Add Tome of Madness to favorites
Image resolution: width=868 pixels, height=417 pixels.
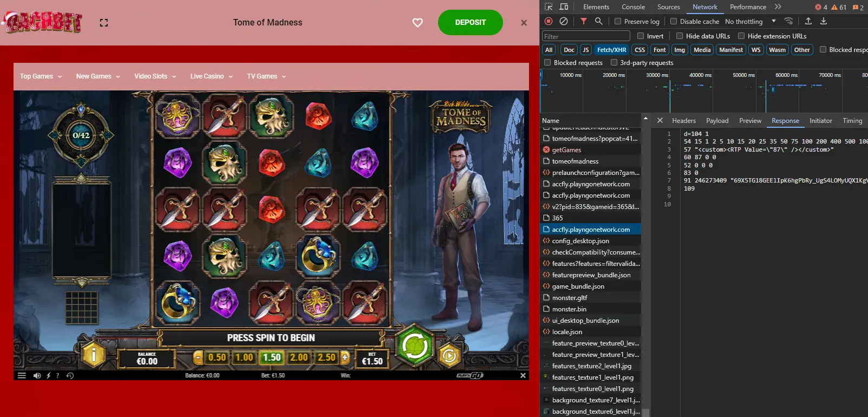click(417, 23)
